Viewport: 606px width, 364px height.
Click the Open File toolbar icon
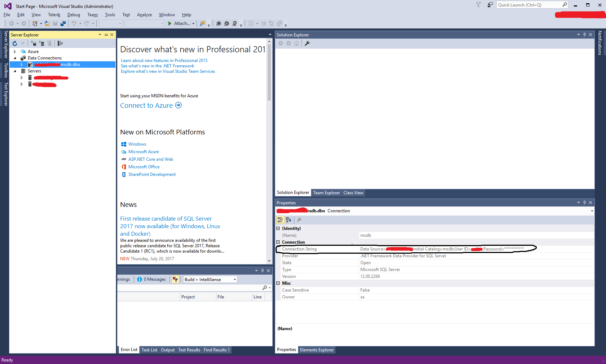(x=47, y=23)
